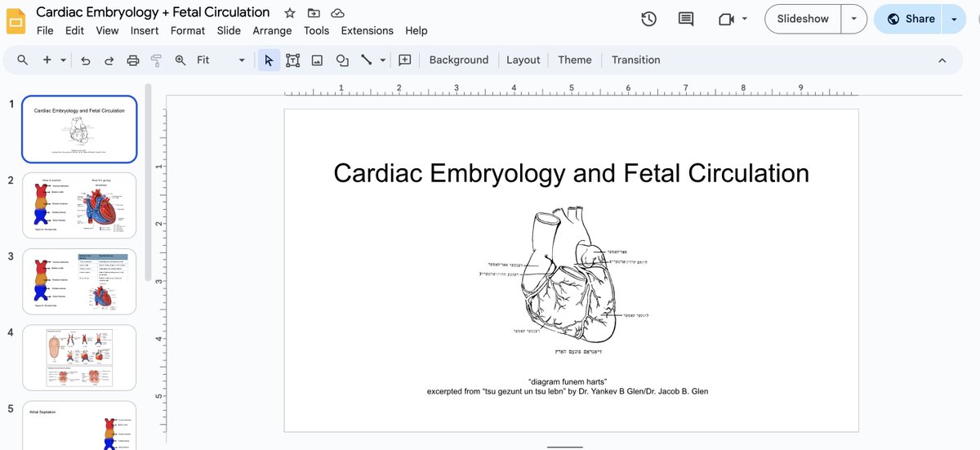Print the presentation
Screen dimensions: 980x450
(133, 60)
